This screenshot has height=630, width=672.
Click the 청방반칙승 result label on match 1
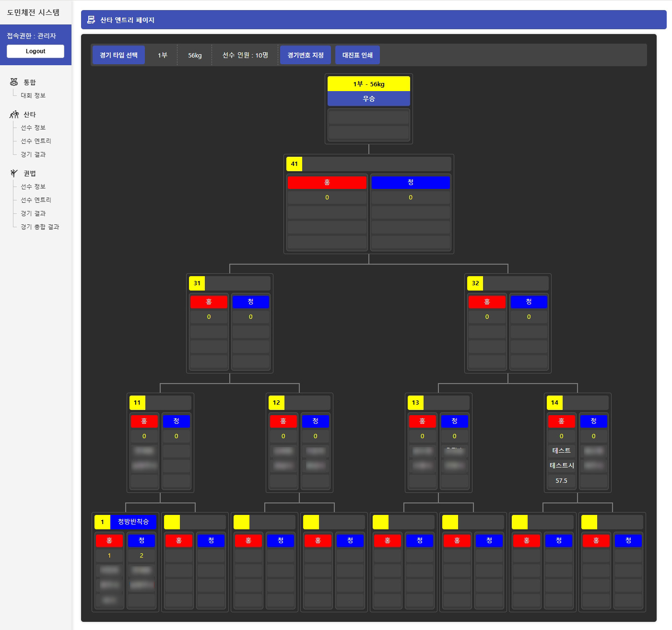coord(133,522)
